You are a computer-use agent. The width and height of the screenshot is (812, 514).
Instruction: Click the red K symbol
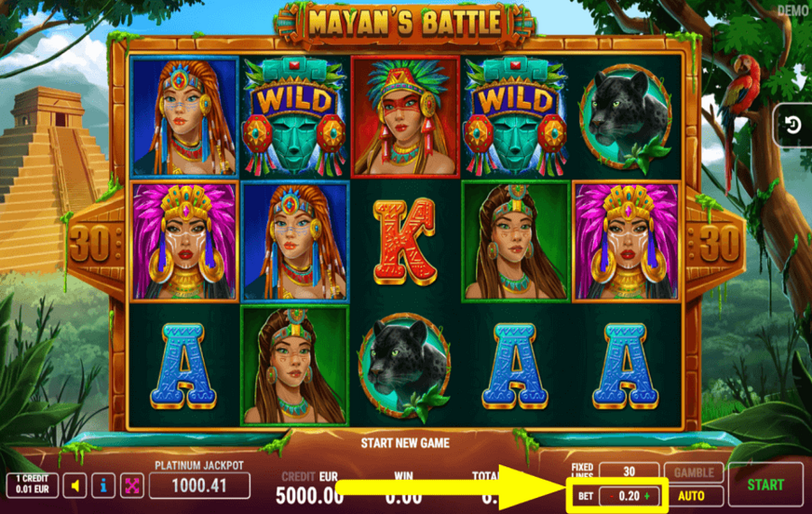404,241
